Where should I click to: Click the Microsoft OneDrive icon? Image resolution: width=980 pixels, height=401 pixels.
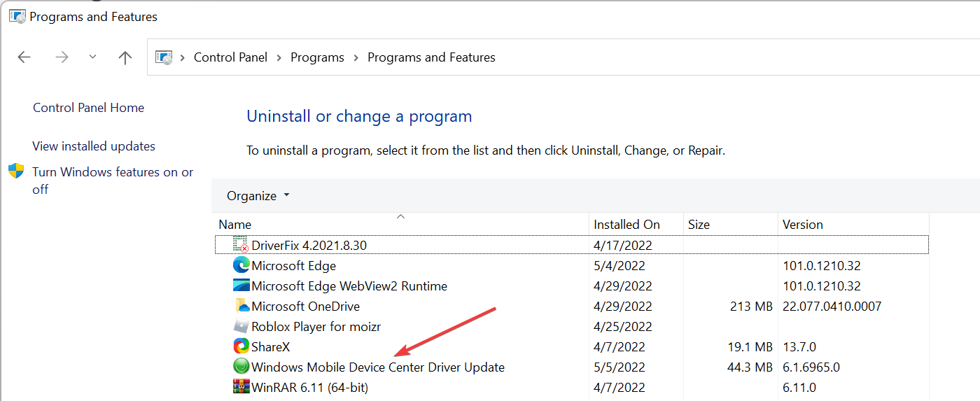click(241, 306)
